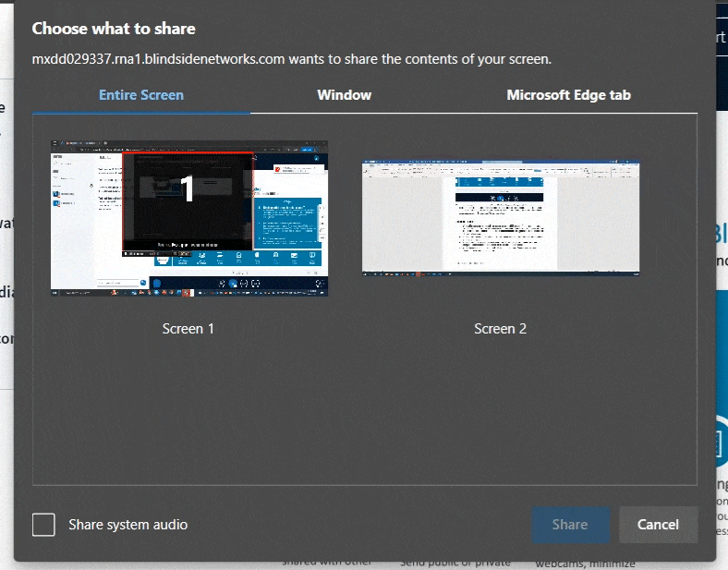728x570 pixels.
Task: Select the Screen 1 thumbnail preview
Action: (x=188, y=219)
